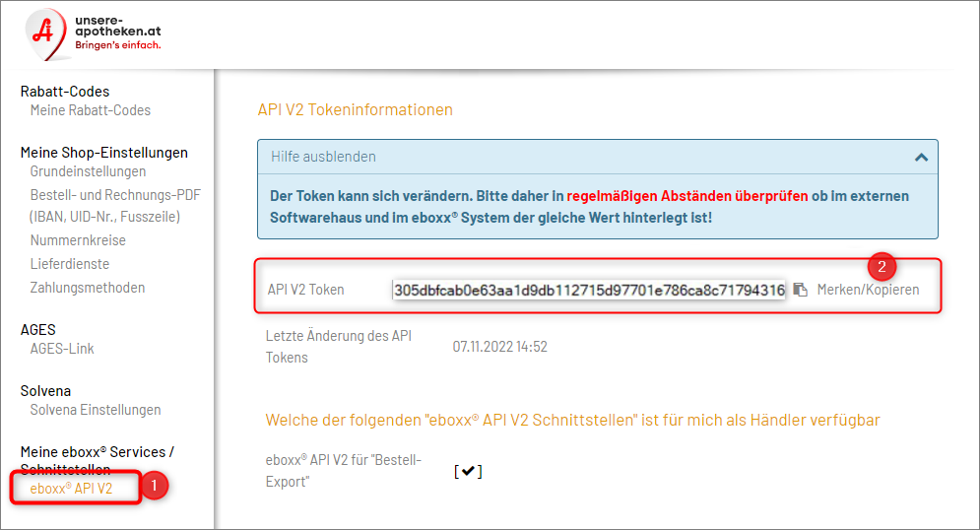
Task: Open Grundeinstellungen in the sidebar
Action: point(89,171)
